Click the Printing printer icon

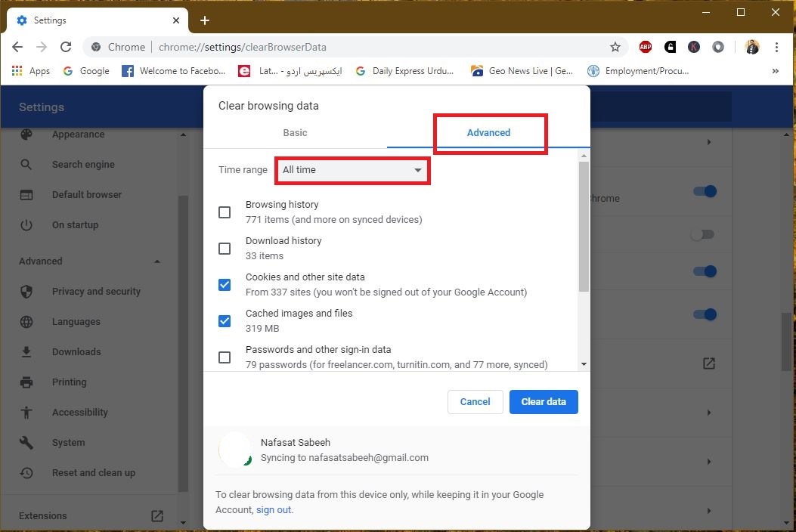click(x=26, y=382)
